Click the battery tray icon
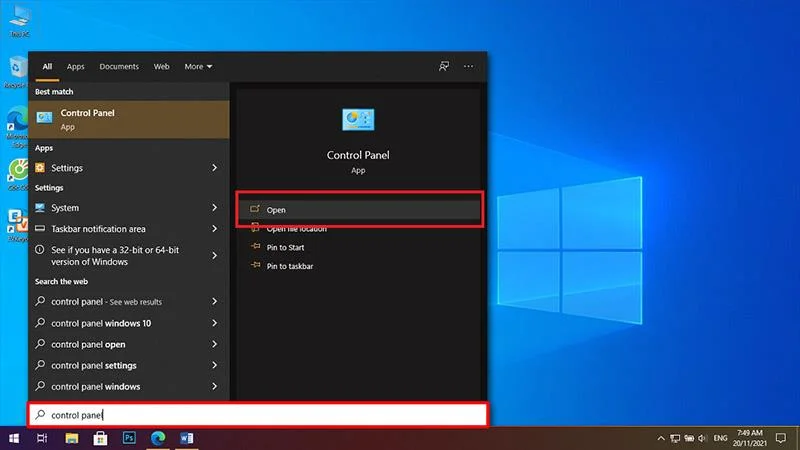The image size is (800, 450). click(689, 438)
